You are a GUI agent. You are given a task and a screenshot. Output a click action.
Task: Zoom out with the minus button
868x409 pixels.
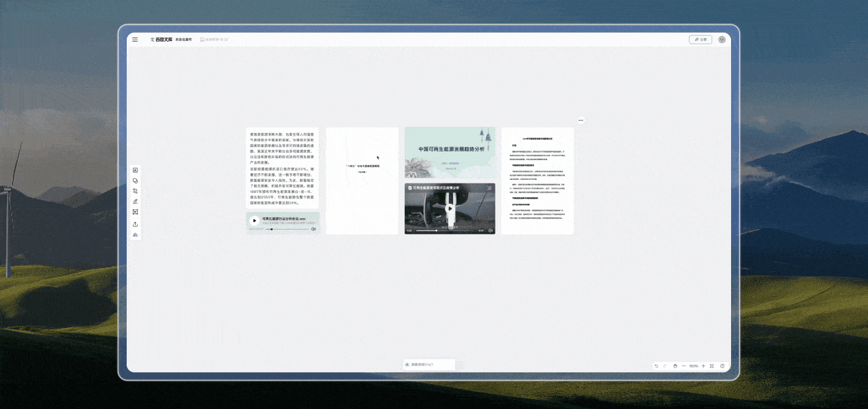[684, 366]
